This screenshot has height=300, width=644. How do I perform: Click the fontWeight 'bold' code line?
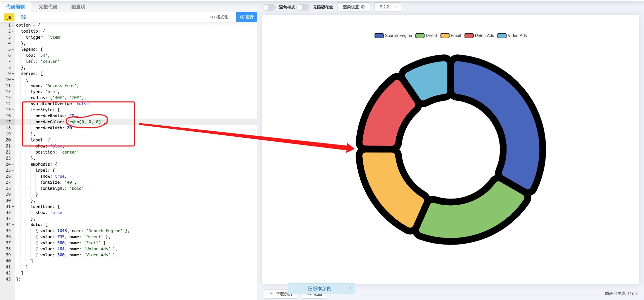62,188
